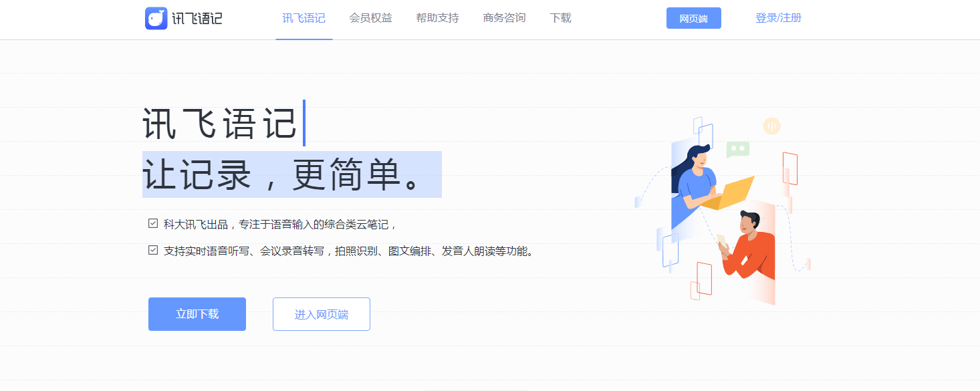Open the 讯飞语记 tab in the navbar

point(303,18)
